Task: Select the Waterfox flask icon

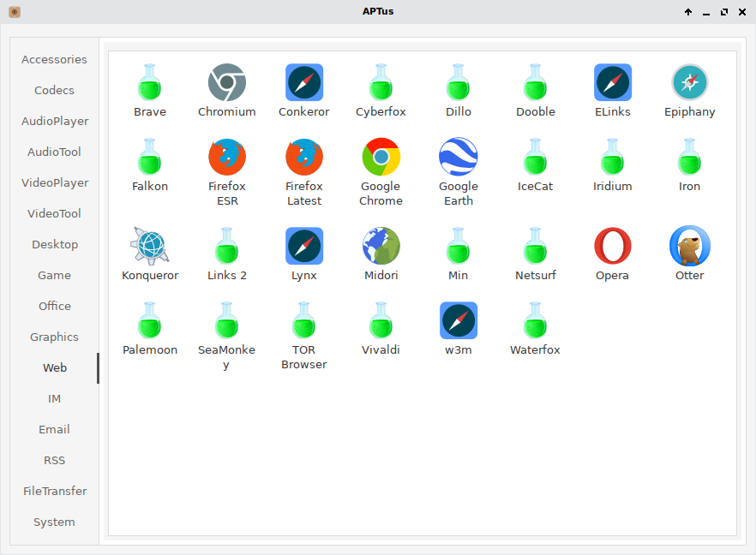Action: click(536, 321)
